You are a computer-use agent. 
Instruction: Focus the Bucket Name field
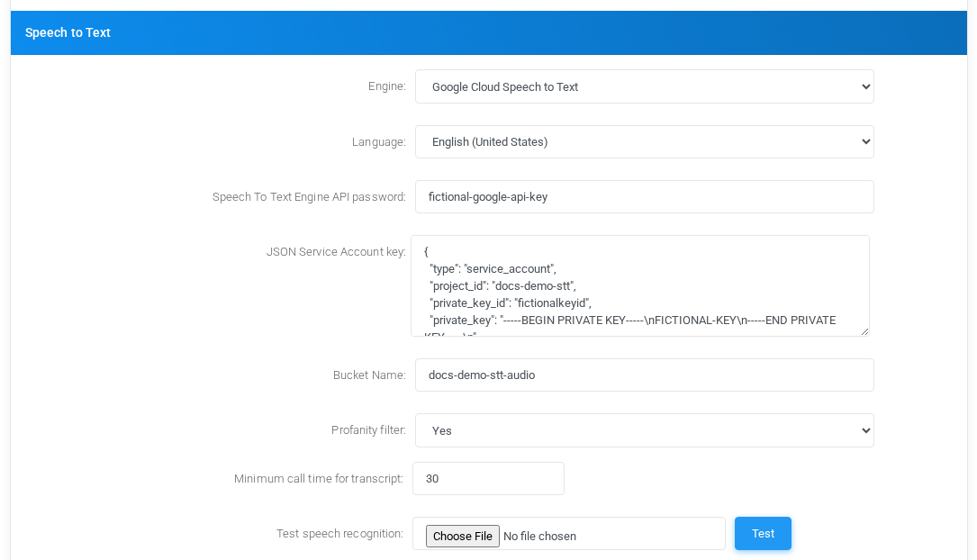[644, 375]
